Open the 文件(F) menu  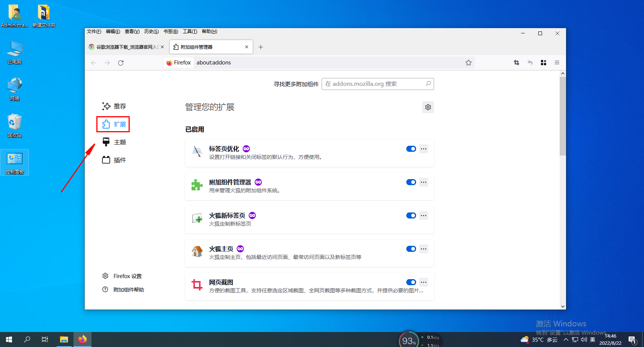(x=94, y=31)
